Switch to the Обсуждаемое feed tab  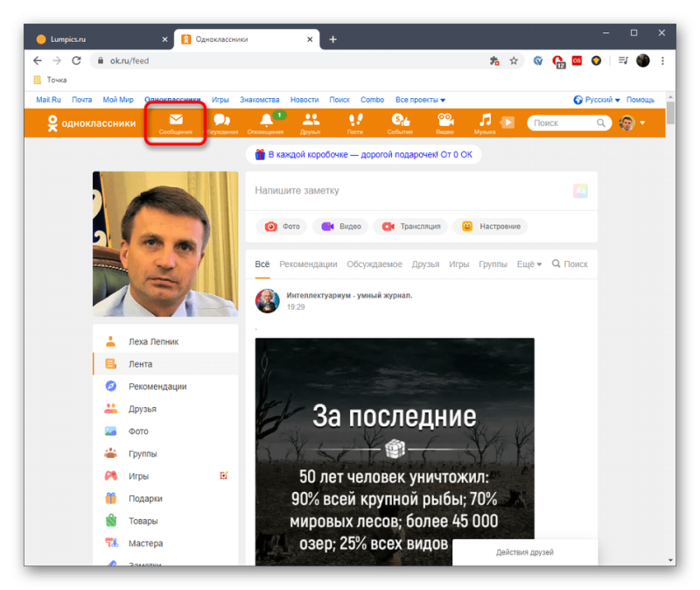pyautogui.click(x=374, y=264)
